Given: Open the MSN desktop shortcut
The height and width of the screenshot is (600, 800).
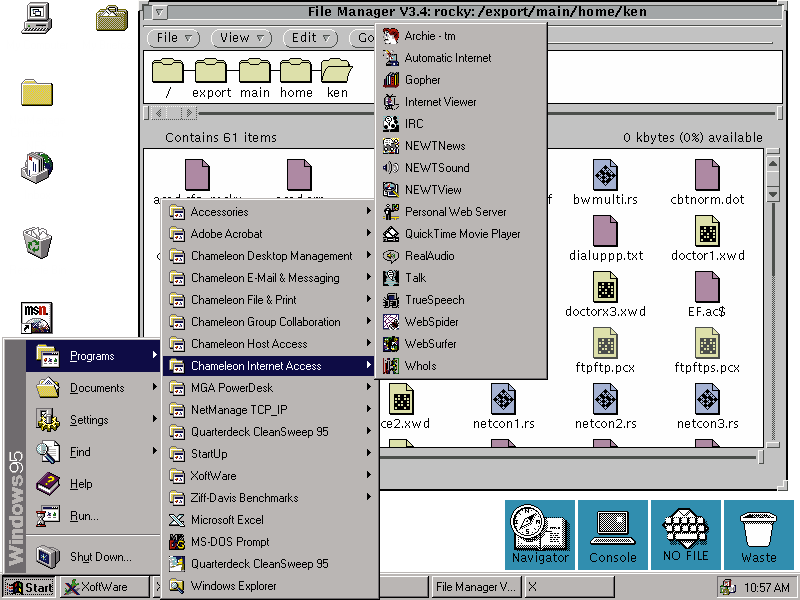Looking at the screenshot, I should click(37, 317).
